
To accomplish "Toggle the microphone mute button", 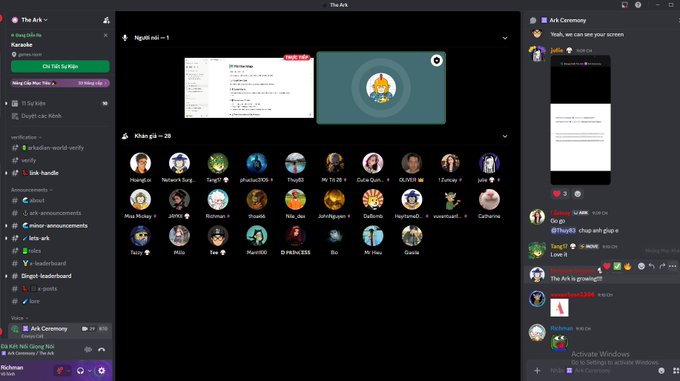I will [x=60, y=371].
